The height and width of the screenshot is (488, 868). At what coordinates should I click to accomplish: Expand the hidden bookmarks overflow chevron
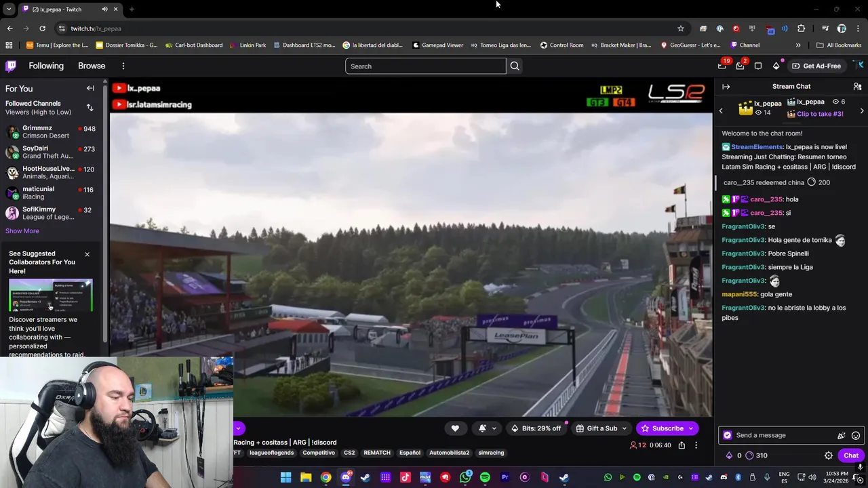[798, 45]
